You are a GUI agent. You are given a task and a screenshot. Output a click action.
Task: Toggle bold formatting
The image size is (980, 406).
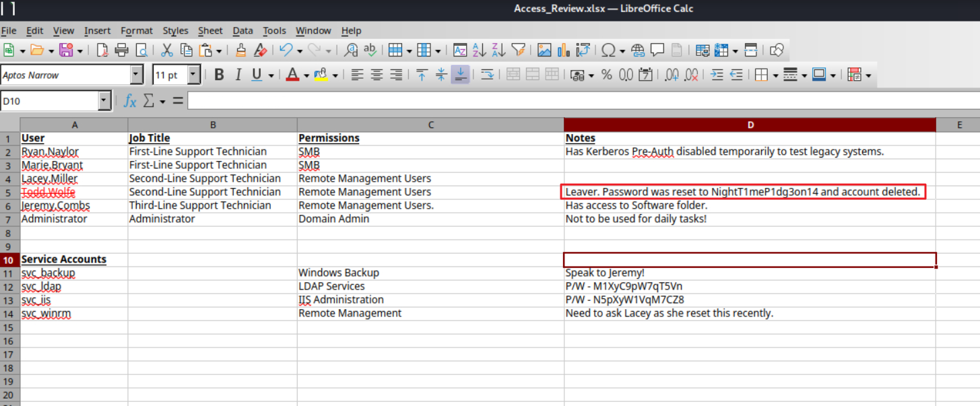pos(219,75)
